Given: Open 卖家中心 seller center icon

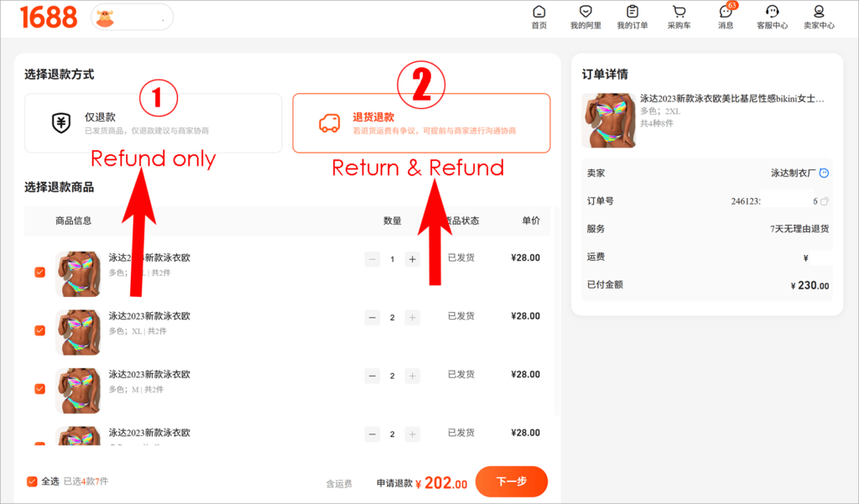Looking at the screenshot, I should pos(819,17).
